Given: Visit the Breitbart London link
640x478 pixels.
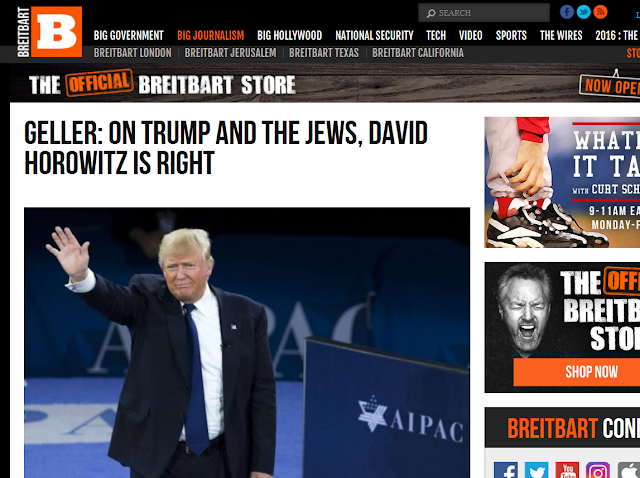Looking at the screenshot, I should (x=133, y=53).
